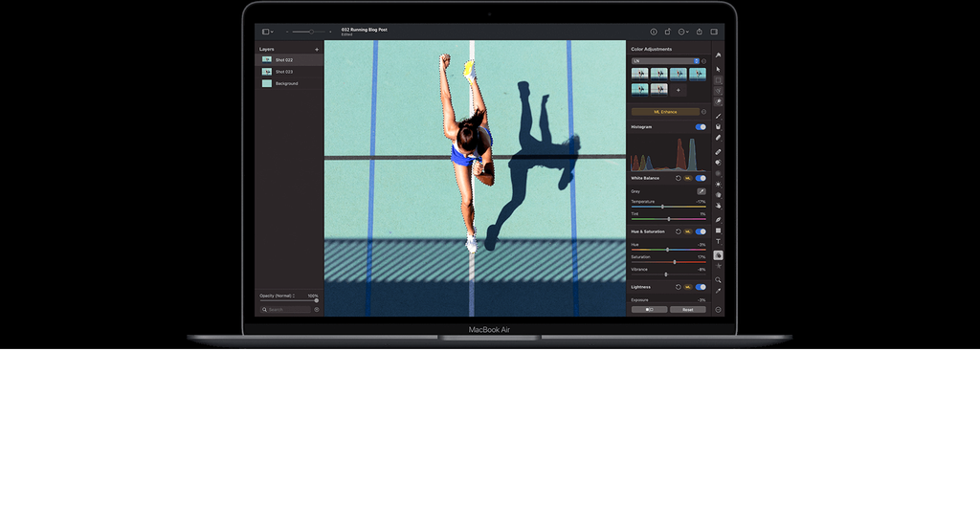Open the view options dropdown in toolbar
Viewport: 980px width, 505px height.
tap(268, 32)
